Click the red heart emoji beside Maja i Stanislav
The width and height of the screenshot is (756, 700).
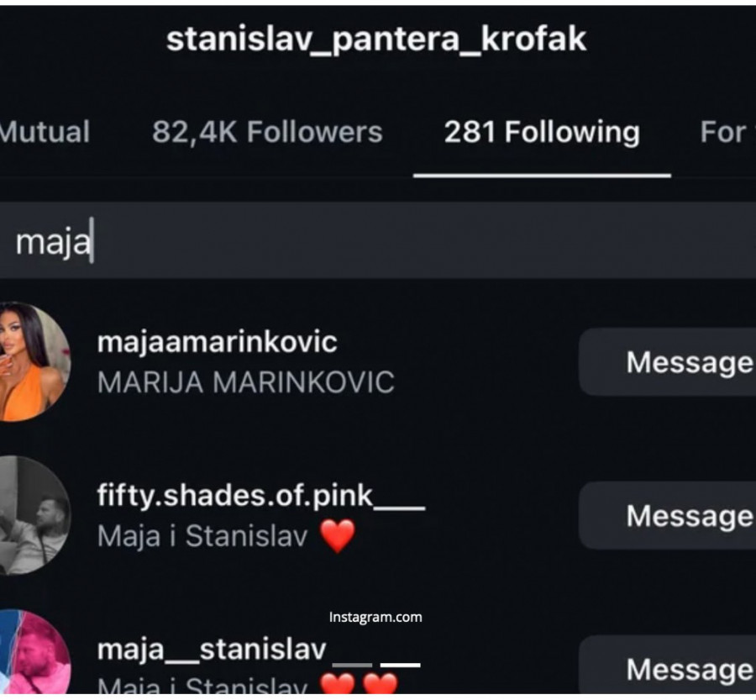click(338, 535)
